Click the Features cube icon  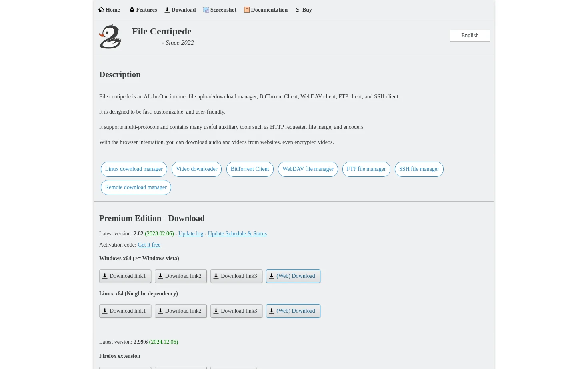[x=132, y=10]
